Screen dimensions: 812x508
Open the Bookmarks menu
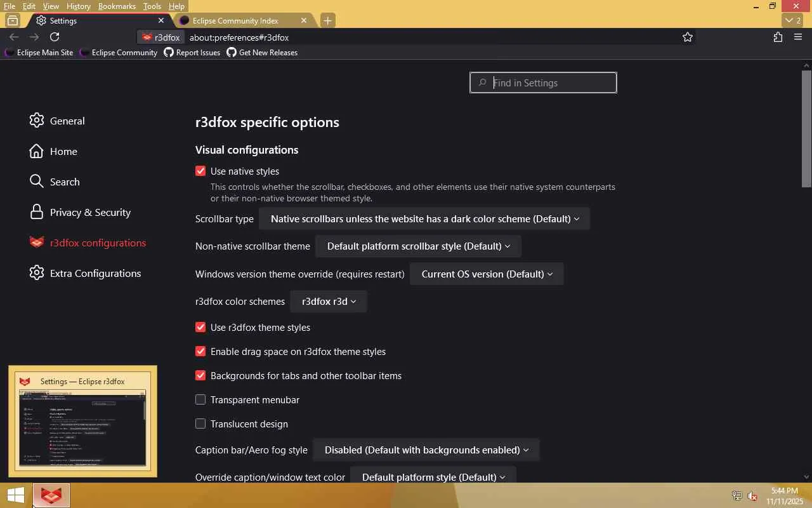117,6
